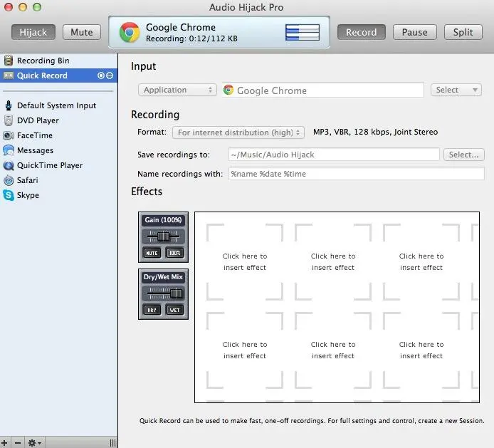Screen dimensions: 494x448
Task: Insert effect in top-left effect slot
Action: click(245, 261)
